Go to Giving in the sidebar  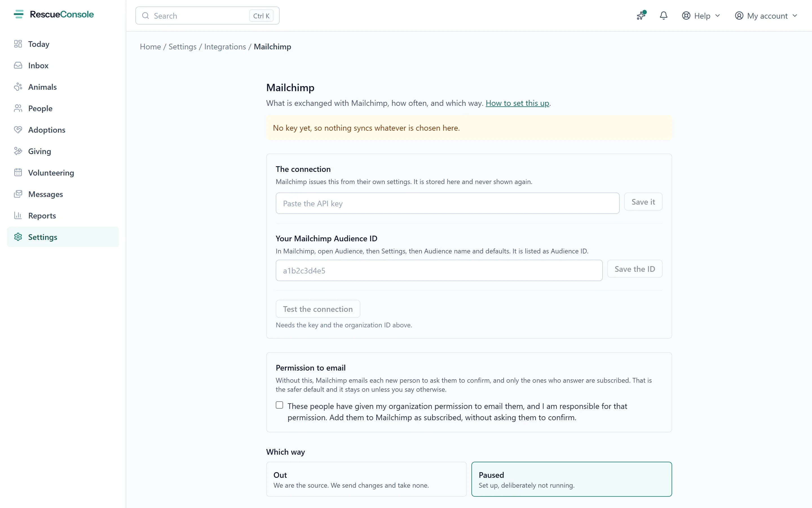click(x=63, y=151)
